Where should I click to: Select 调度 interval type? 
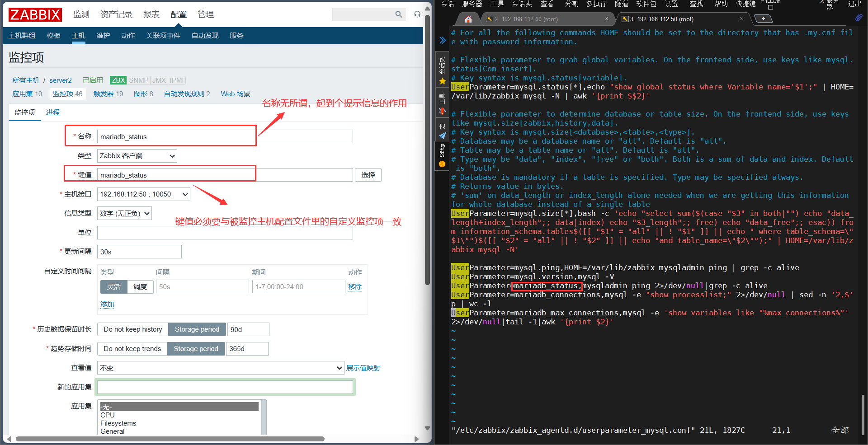pos(140,286)
